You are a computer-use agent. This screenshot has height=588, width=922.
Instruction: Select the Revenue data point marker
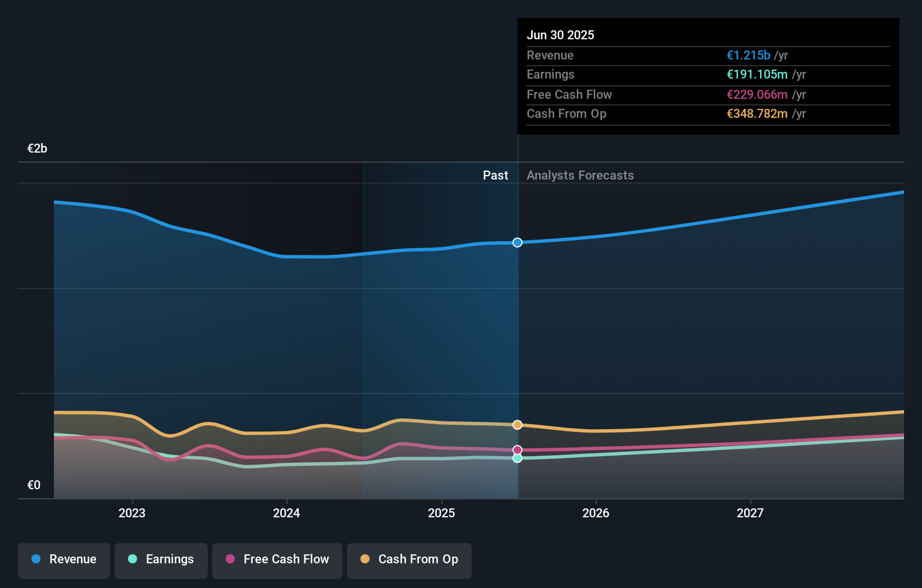click(x=518, y=242)
